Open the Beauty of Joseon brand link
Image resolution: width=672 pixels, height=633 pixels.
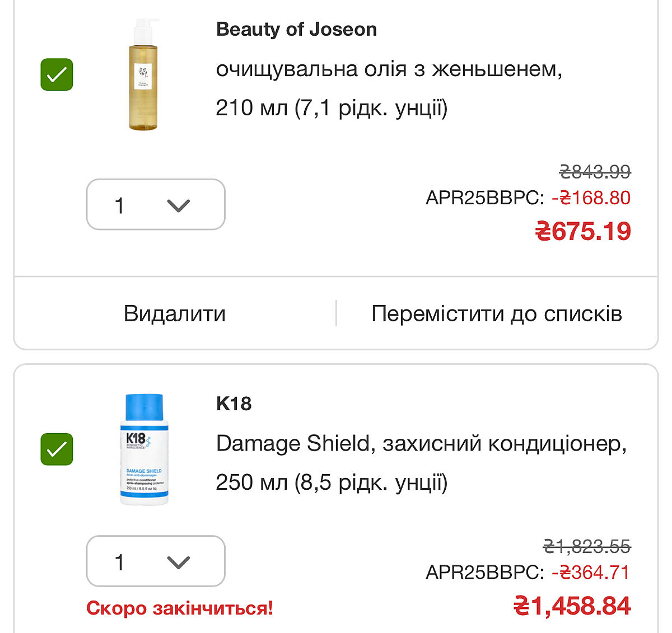click(296, 29)
